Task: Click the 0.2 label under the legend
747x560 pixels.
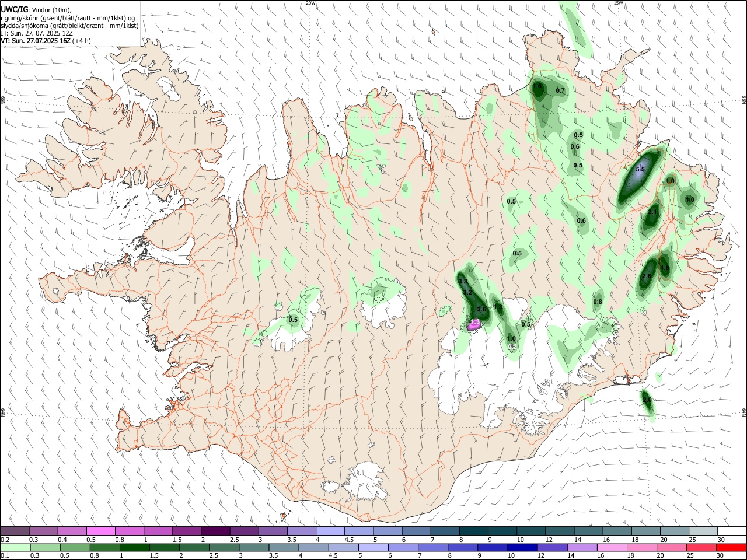Action: pyautogui.click(x=5, y=540)
